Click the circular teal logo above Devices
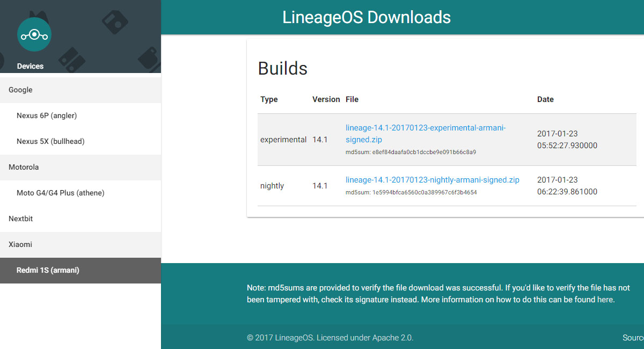This screenshot has width=644, height=349. (34, 34)
